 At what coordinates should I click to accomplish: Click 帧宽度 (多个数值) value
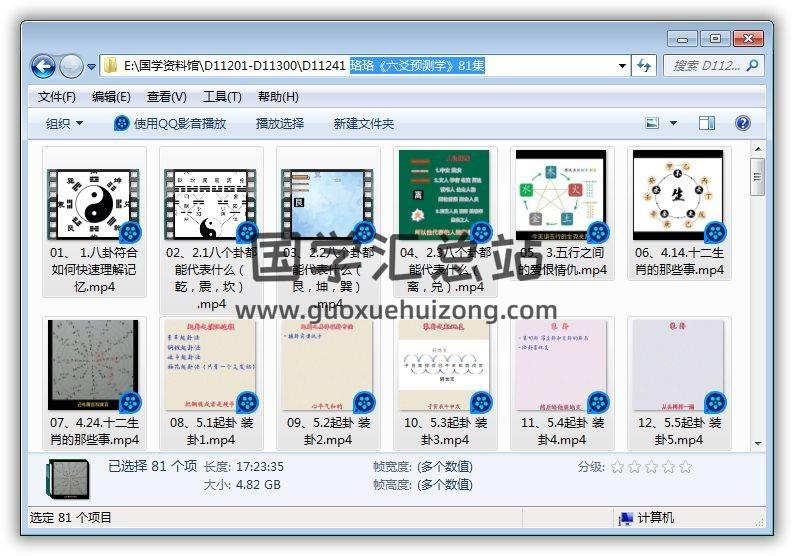(445, 466)
